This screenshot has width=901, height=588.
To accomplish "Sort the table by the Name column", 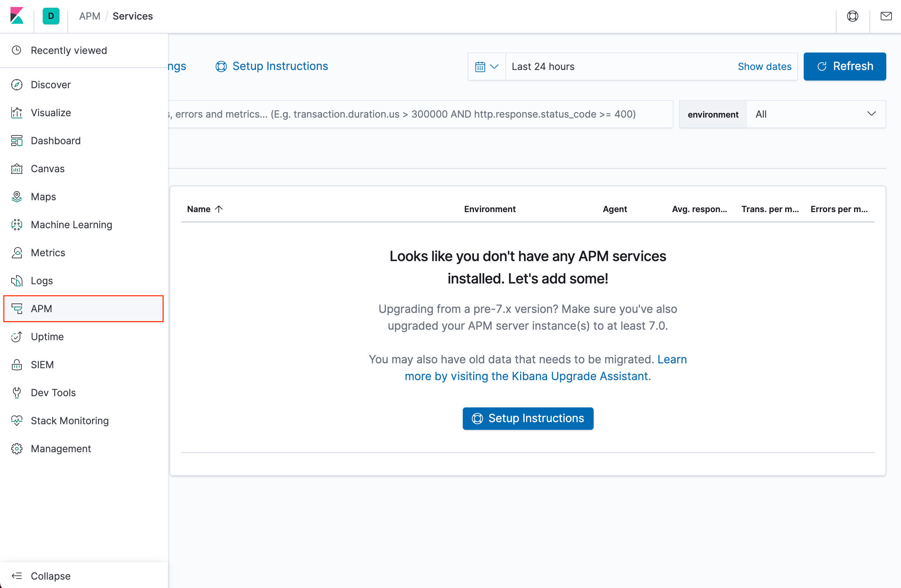I will [x=205, y=209].
